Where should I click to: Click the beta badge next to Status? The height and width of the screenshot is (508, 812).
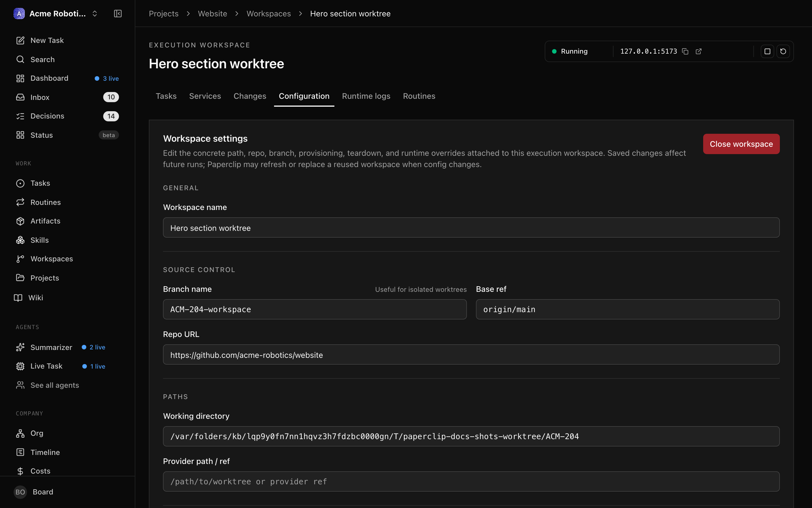coord(109,135)
